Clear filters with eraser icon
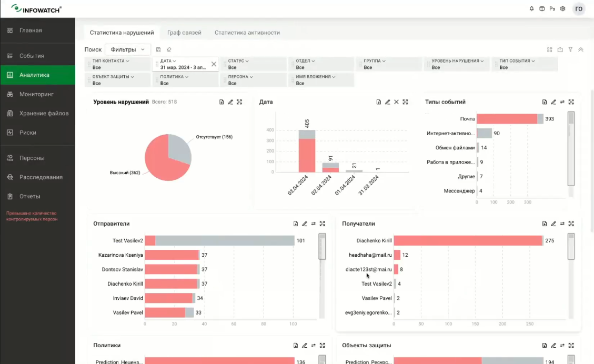 (169, 49)
